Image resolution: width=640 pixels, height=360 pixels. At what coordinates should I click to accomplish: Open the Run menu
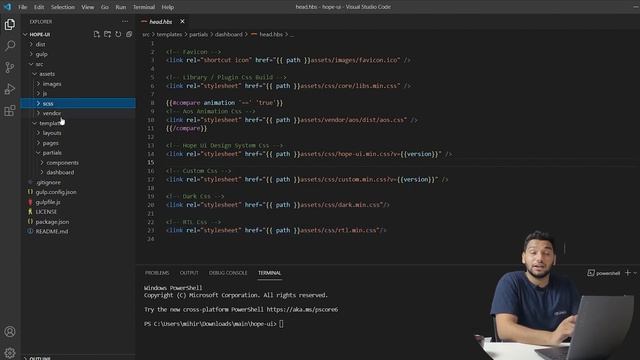click(x=120, y=7)
